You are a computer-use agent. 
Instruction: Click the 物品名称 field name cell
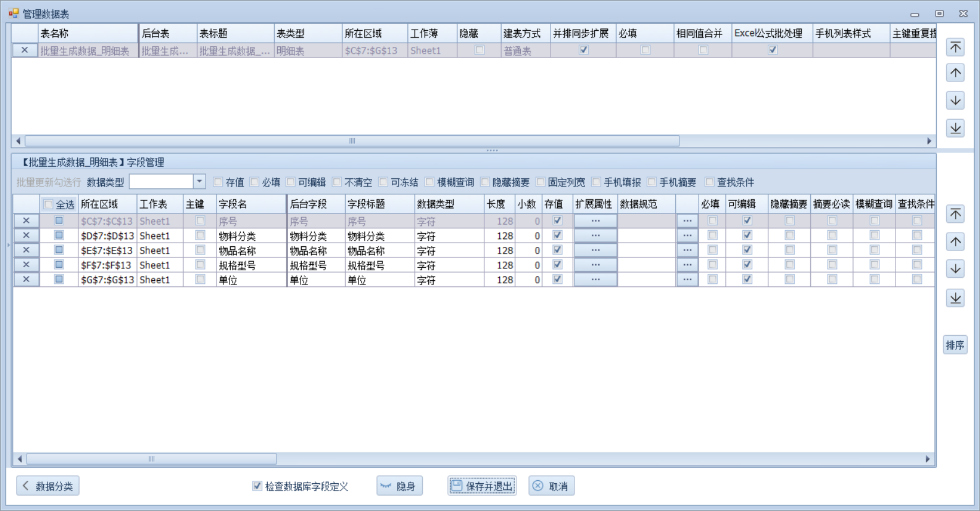pos(251,251)
